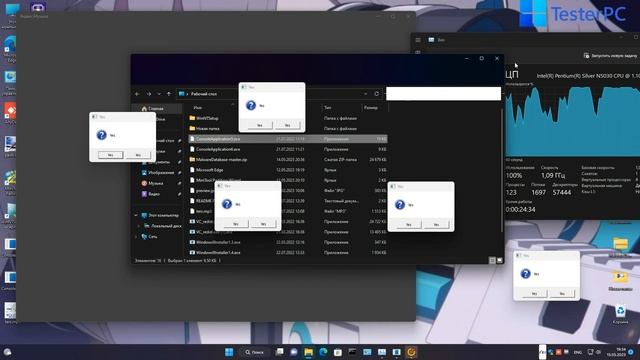
Task: Expand the Локальный диск tree node
Action: [x=139, y=226]
